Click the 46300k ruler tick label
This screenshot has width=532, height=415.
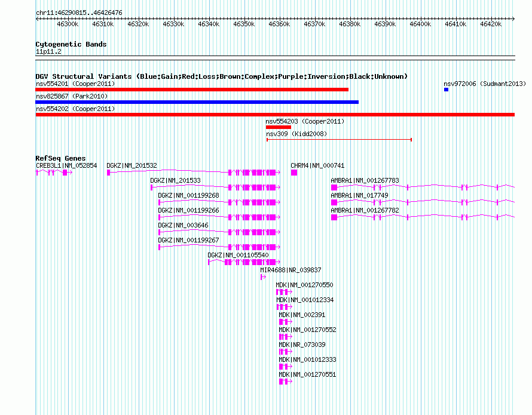68,24
